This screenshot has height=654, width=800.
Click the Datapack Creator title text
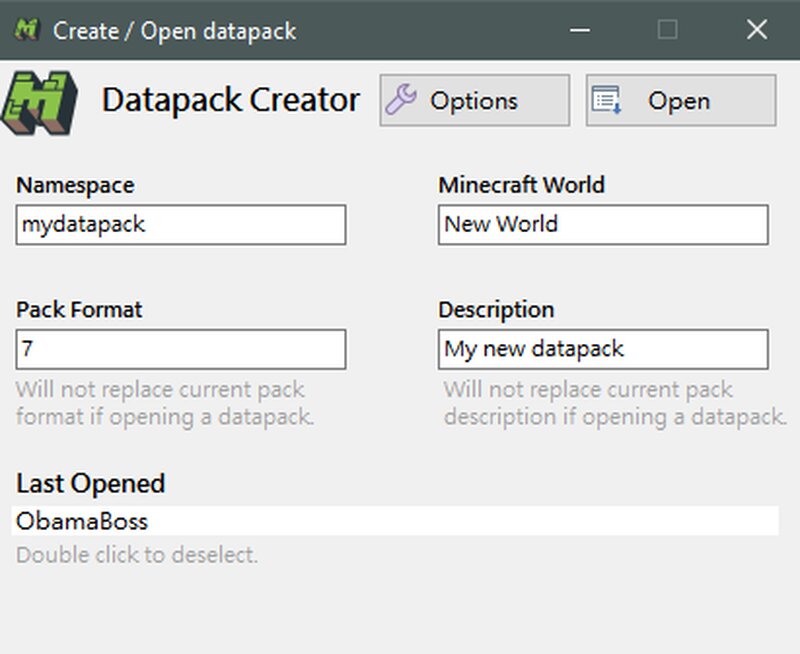point(232,100)
